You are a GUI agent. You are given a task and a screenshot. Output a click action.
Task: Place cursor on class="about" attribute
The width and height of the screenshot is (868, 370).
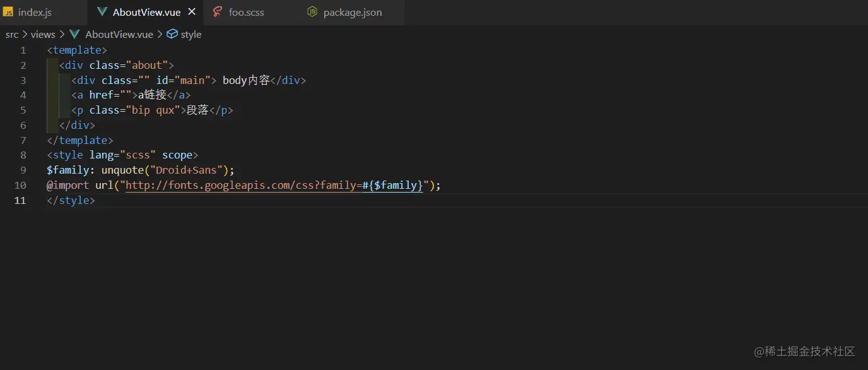pos(129,65)
